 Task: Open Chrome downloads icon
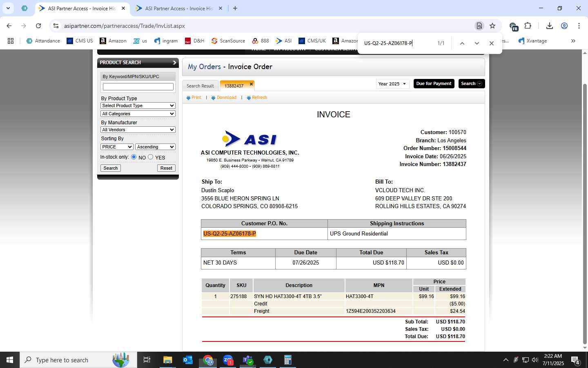coord(550,26)
